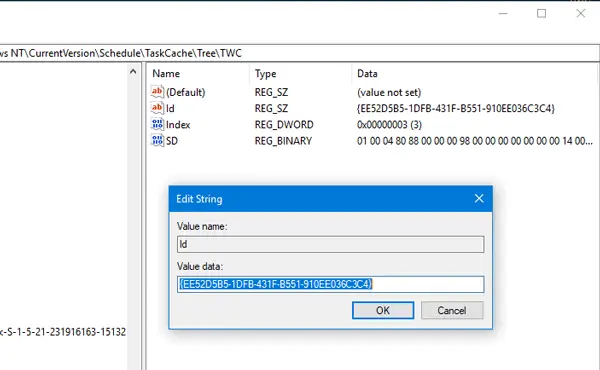The width and height of the screenshot is (600, 370).
Task: Cancel the Edit String dialog
Action: (x=452, y=310)
